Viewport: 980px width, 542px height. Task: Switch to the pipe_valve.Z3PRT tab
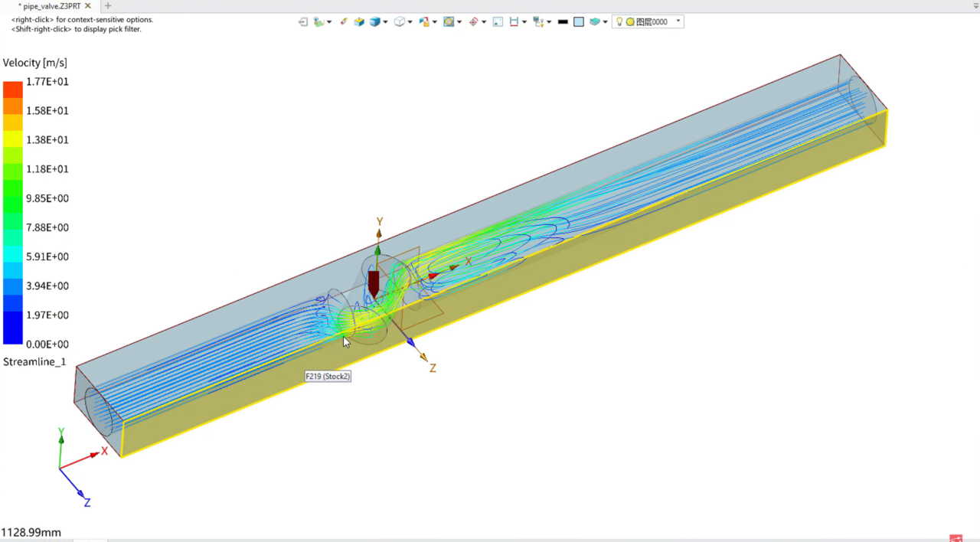point(51,6)
